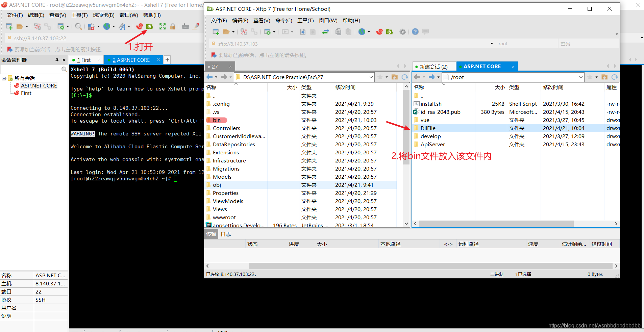Open 帮助(H) menu in Xshell window
This screenshot has width=644, height=332.
coord(152,15)
